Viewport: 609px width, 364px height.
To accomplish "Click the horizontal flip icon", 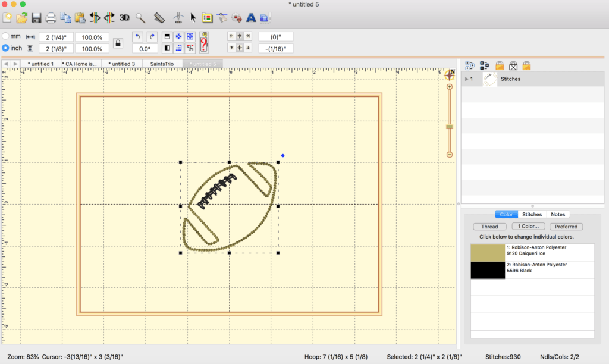I will pyautogui.click(x=94, y=18).
